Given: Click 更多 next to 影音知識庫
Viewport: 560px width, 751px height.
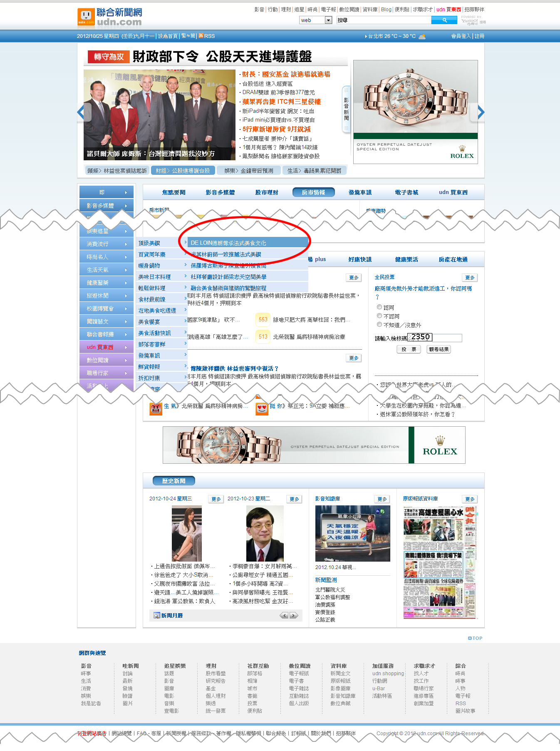Looking at the screenshot, I should point(382,499).
